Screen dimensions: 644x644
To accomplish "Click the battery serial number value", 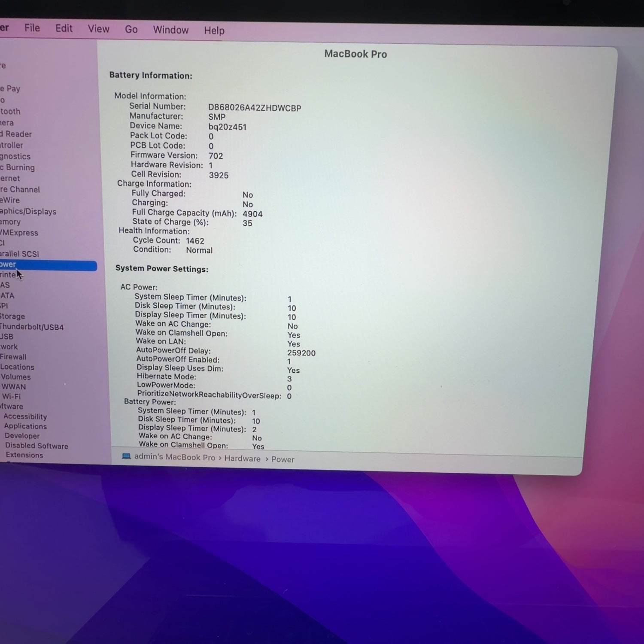I will tap(254, 108).
